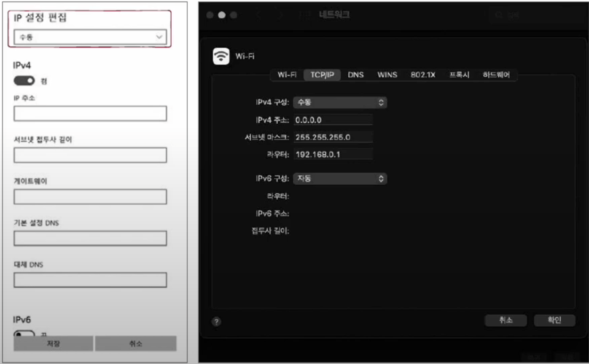Click the 서브넷 접두사 길이 input field
Viewport: 589px width, 364px height.
(90, 155)
